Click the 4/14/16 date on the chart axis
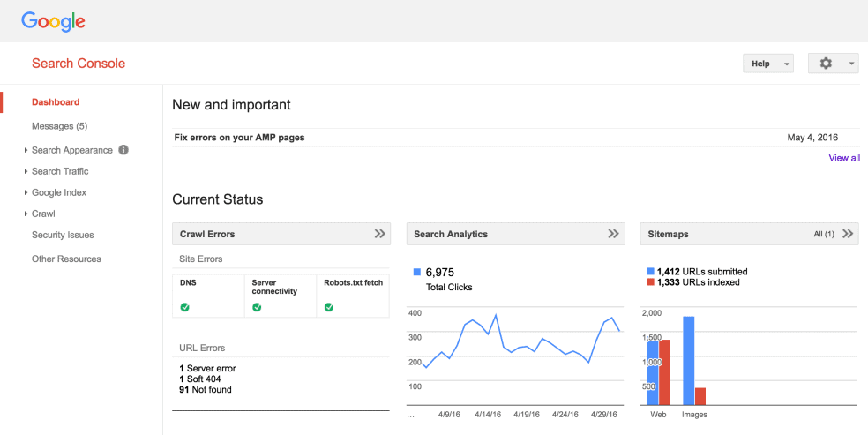868x435 pixels. click(x=490, y=414)
